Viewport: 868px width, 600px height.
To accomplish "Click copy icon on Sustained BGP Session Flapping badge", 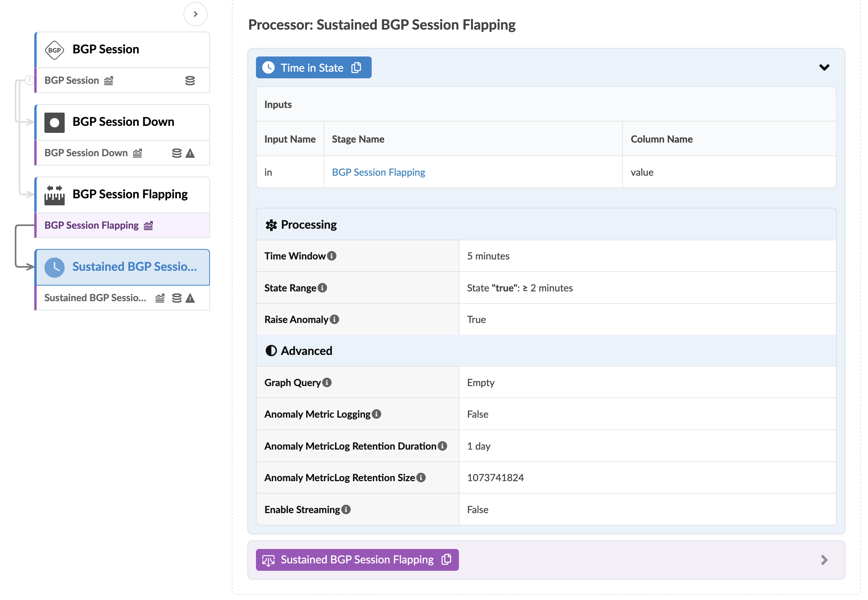I will tap(446, 559).
